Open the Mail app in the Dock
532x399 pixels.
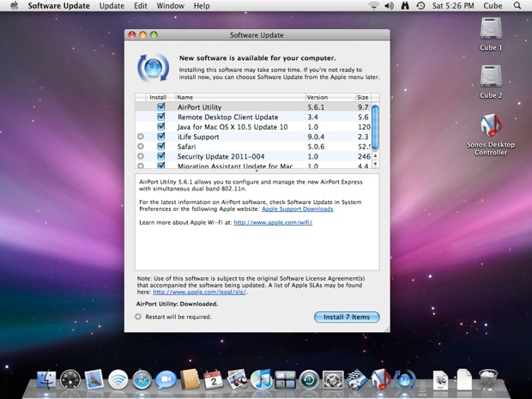click(x=94, y=379)
